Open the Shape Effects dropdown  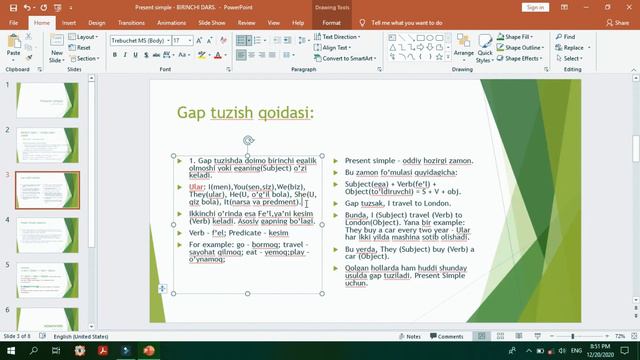pos(520,58)
